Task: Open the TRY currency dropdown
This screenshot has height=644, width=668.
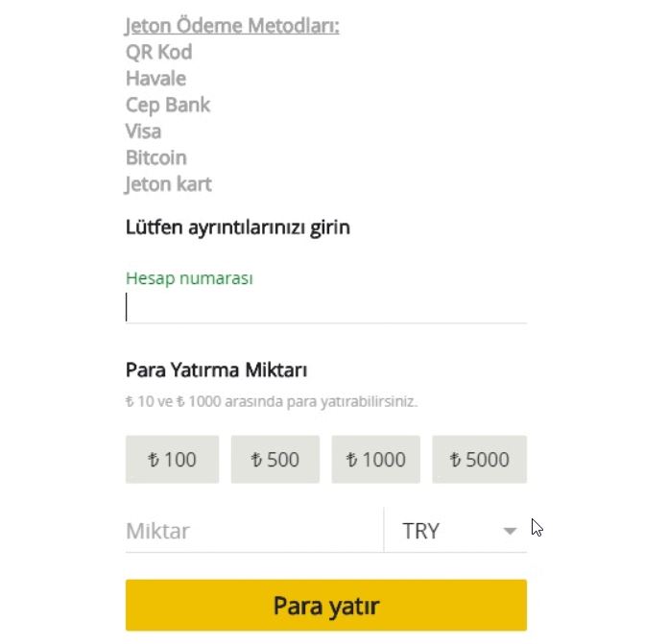Action: point(456,531)
